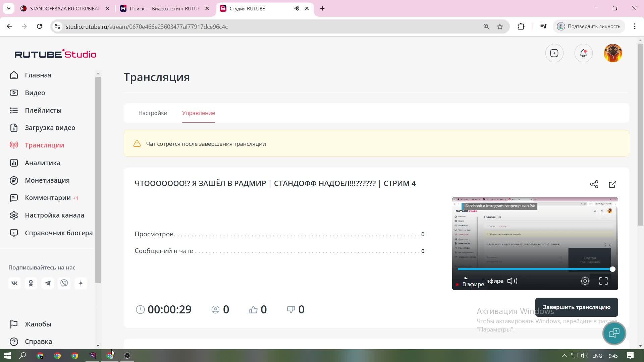Open the media control icon in toolbar
Viewport: 644px width, 362px height.
coord(544,26)
